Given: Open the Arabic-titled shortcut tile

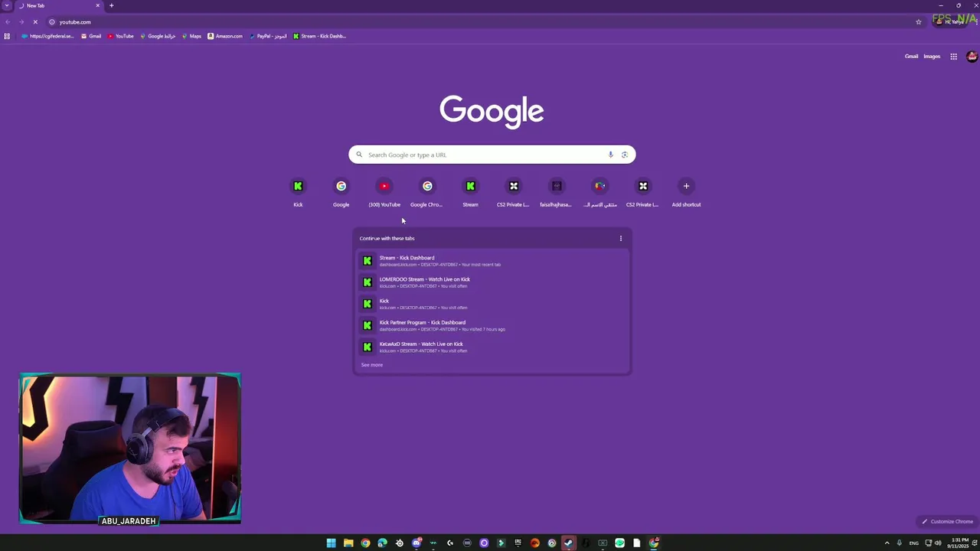Looking at the screenshot, I should pyautogui.click(x=600, y=192).
